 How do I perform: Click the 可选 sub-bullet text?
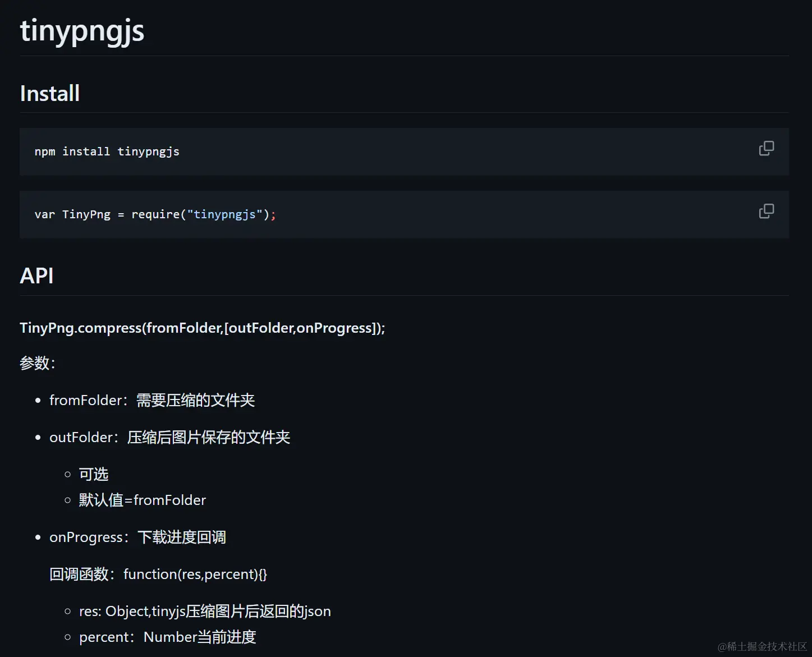94,474
